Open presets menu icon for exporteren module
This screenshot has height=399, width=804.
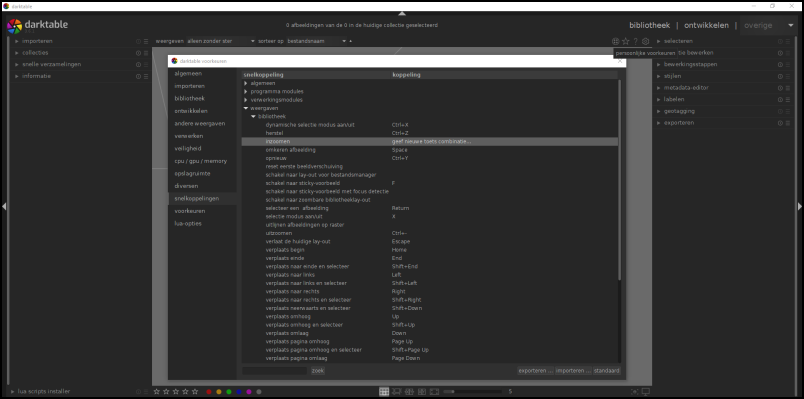click(x=788, y=123)
